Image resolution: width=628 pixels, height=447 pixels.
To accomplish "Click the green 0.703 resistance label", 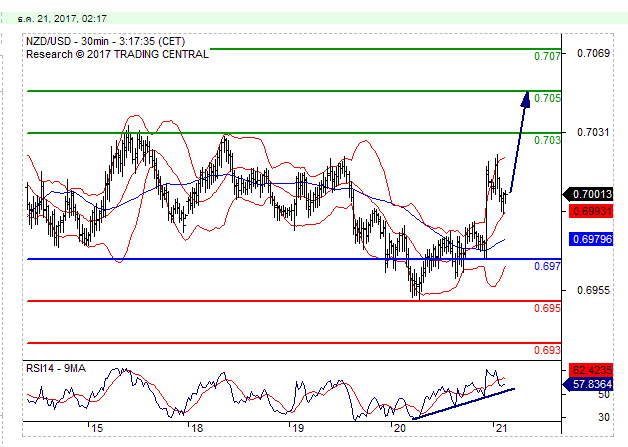I will coord(547,140).
